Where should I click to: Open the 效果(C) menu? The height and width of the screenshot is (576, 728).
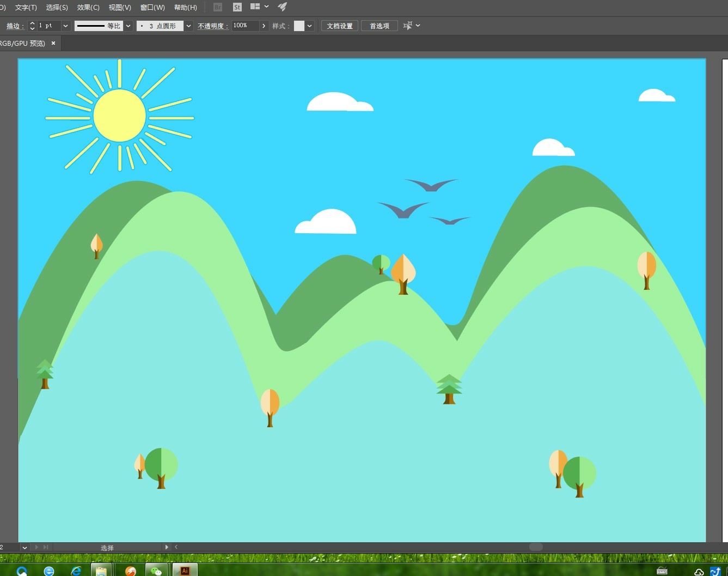[x=88, y=7]
